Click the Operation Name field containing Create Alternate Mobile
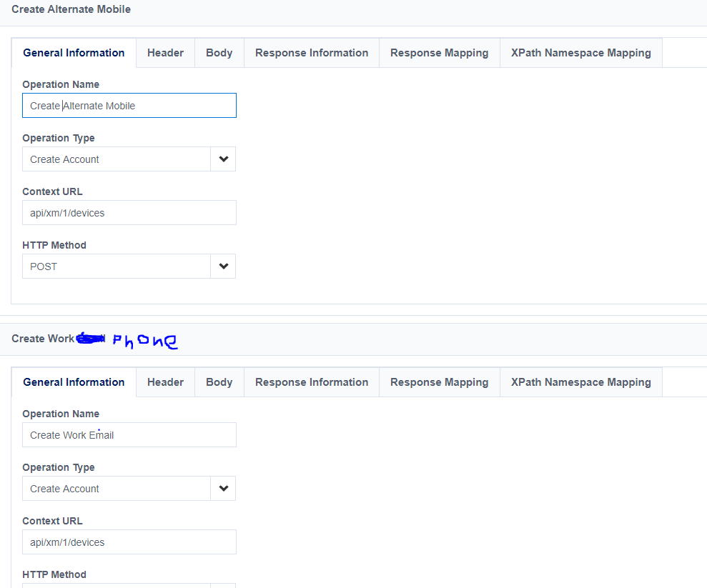The width and height of the screenshot is (707, 588). [x=129, y=106]
